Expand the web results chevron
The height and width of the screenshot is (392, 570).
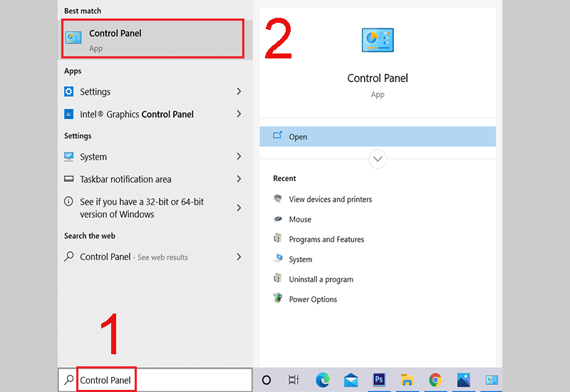click(x=239, y=257)
